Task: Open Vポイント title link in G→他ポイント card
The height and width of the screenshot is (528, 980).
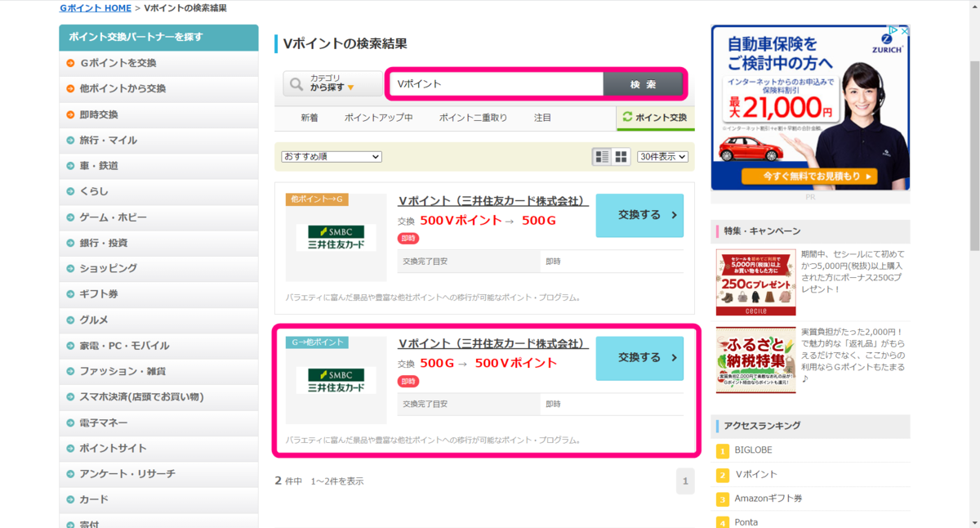Action: [493, 343]
